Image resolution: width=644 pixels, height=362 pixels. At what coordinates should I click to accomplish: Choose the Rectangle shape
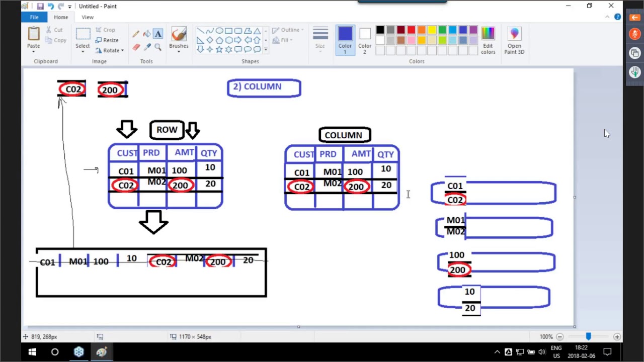[229, 31]
